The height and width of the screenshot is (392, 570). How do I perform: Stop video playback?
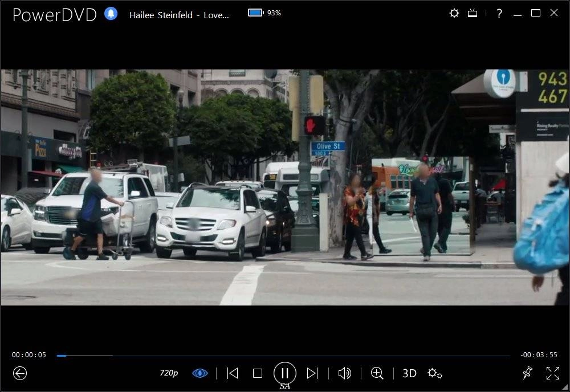pyautogui.click(x=258, y=373)
